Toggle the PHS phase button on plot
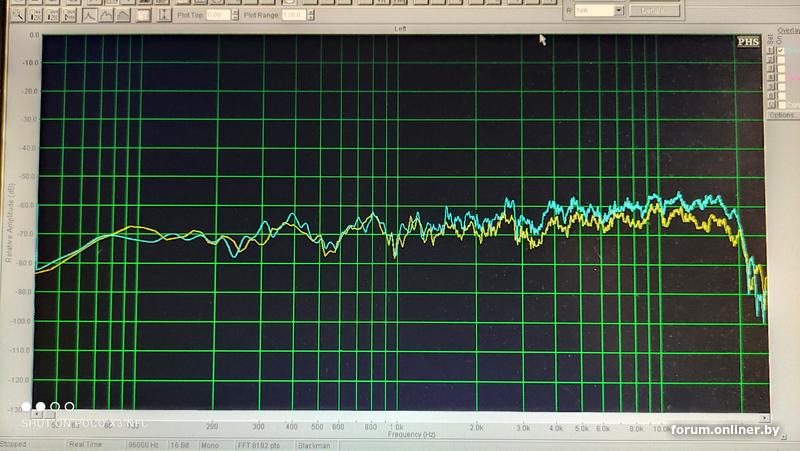 pyautogui.click(x=748, y=42)
